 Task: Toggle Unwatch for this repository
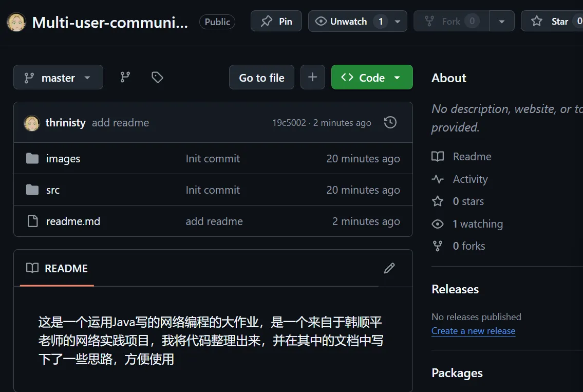[349, 21]
